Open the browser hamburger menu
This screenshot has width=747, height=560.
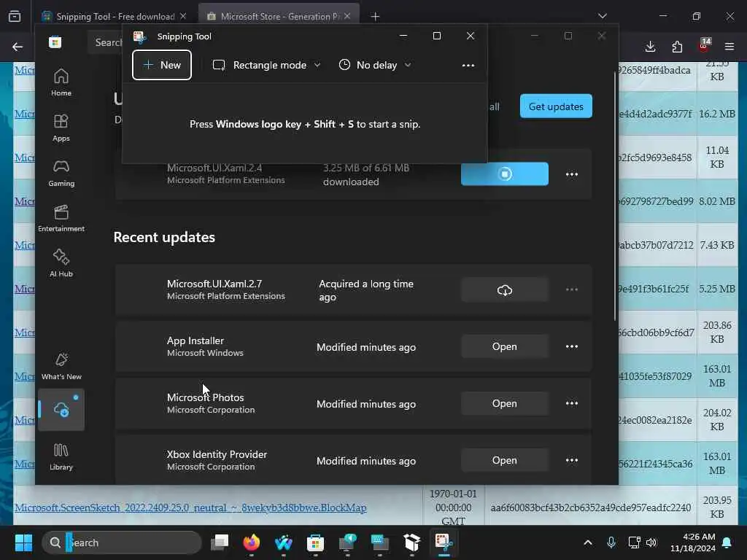(729, 47)
